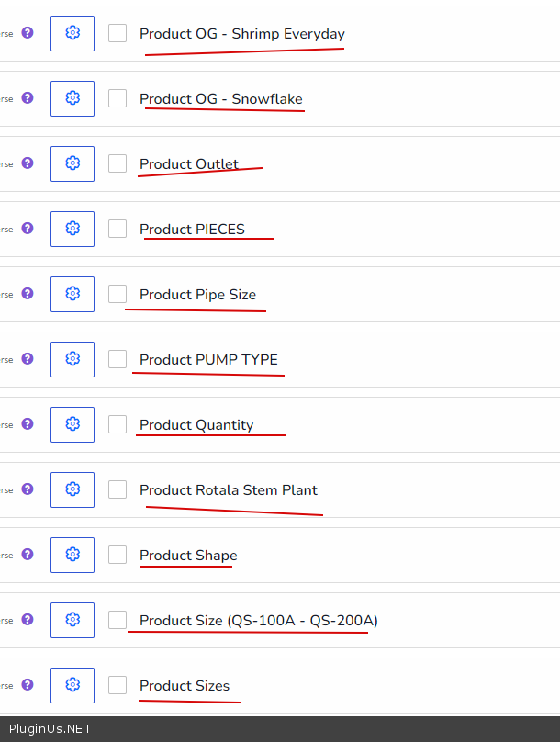Viewport: 560px width, 742px height.
Task: Click the help icon in the Product Quantity row
Action: point(28,424)
